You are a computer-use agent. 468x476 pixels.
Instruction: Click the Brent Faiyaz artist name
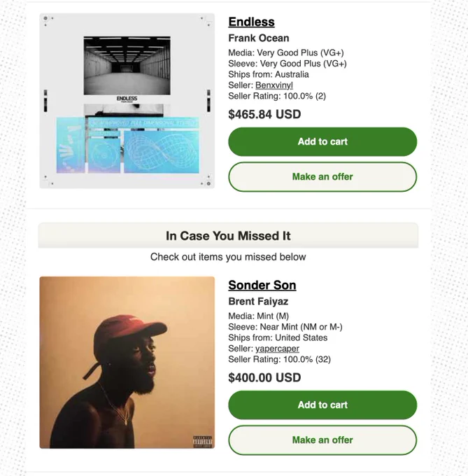click(258, 301)
